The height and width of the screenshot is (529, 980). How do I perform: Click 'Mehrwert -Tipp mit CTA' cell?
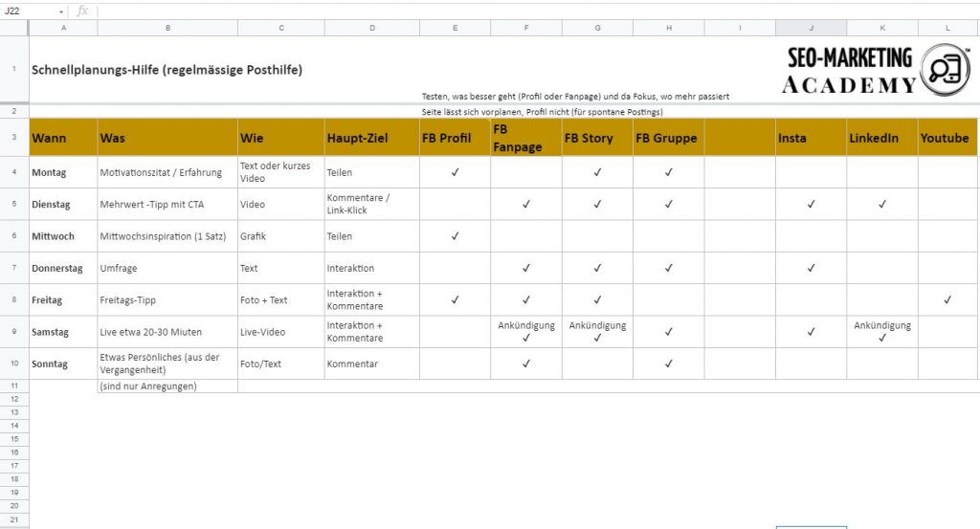coord(167,204)
